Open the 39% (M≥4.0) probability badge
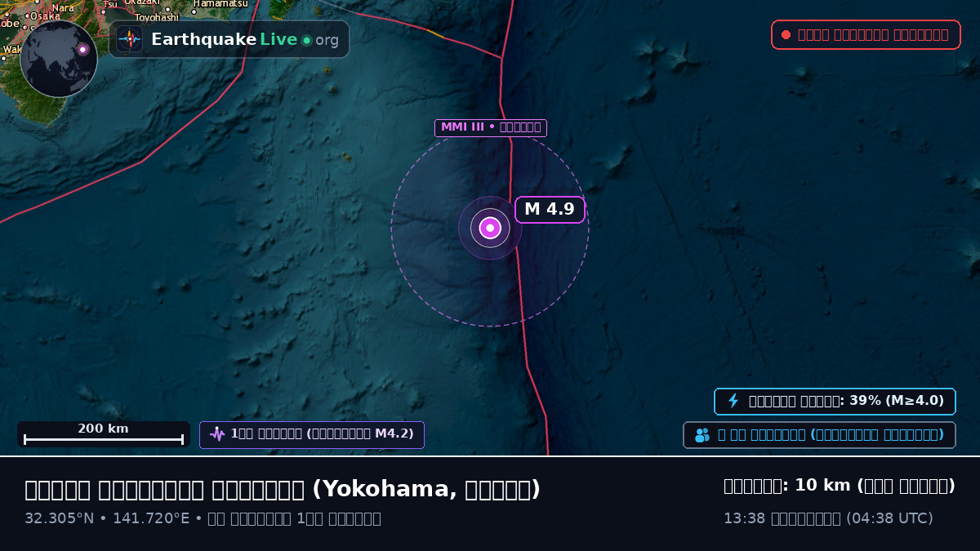This screenshot has width=980, height=551. 835,401
